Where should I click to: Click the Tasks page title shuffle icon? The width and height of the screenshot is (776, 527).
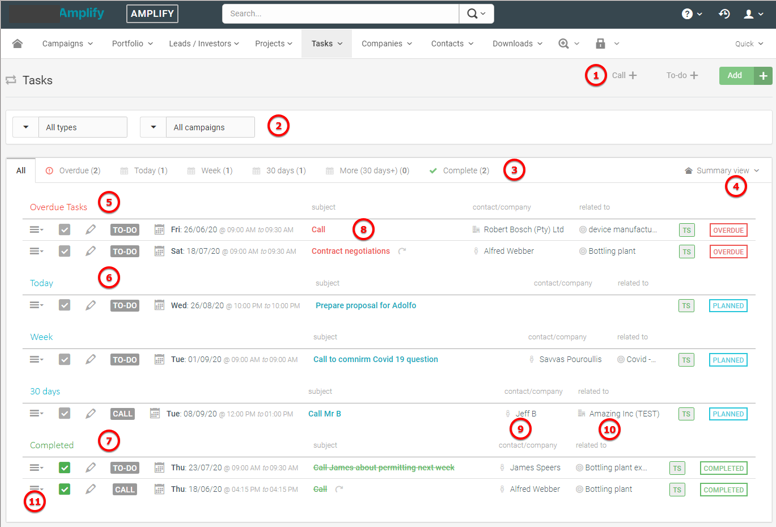11,80
